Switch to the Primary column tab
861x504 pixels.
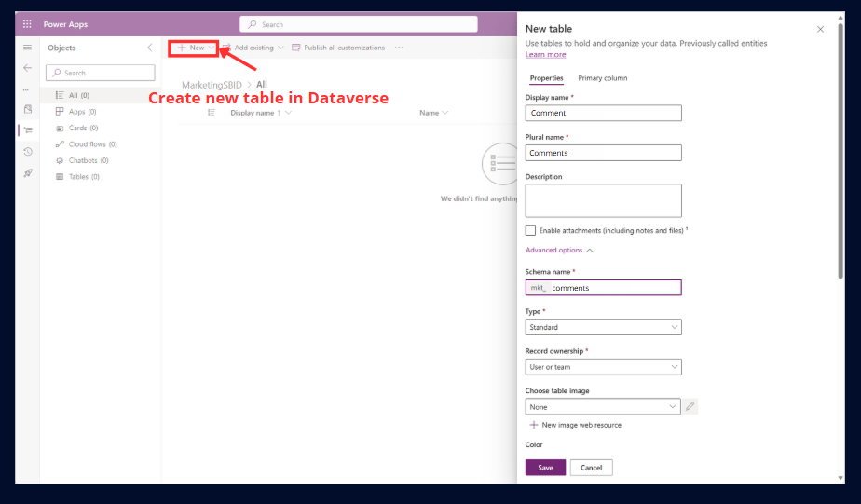click(602, 78)
